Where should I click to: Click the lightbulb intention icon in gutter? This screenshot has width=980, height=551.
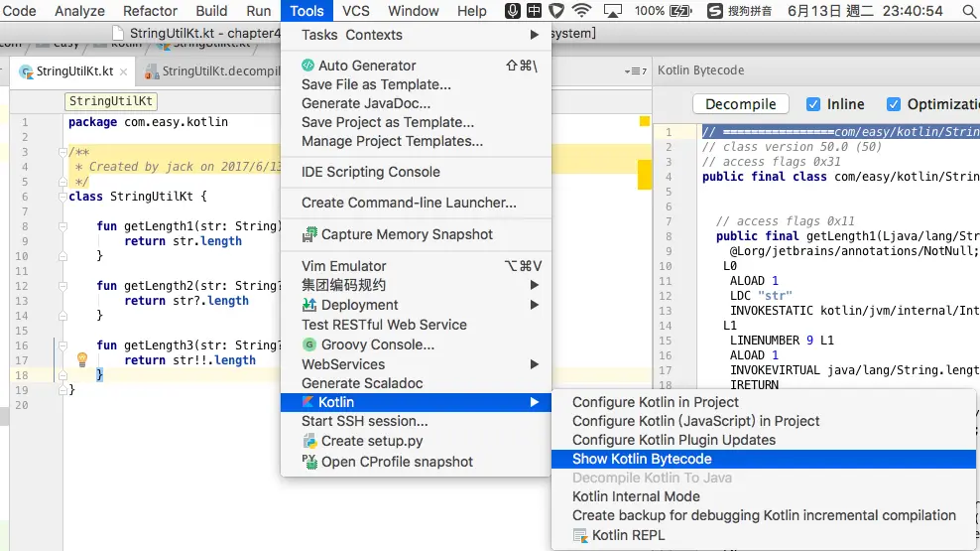click(82, 359)
